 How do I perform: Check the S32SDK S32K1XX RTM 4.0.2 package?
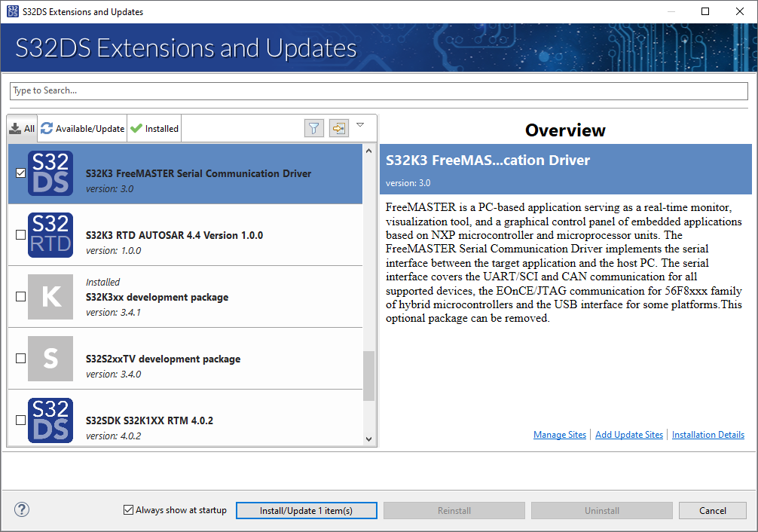pyautogui.click(x=19, y=419)
